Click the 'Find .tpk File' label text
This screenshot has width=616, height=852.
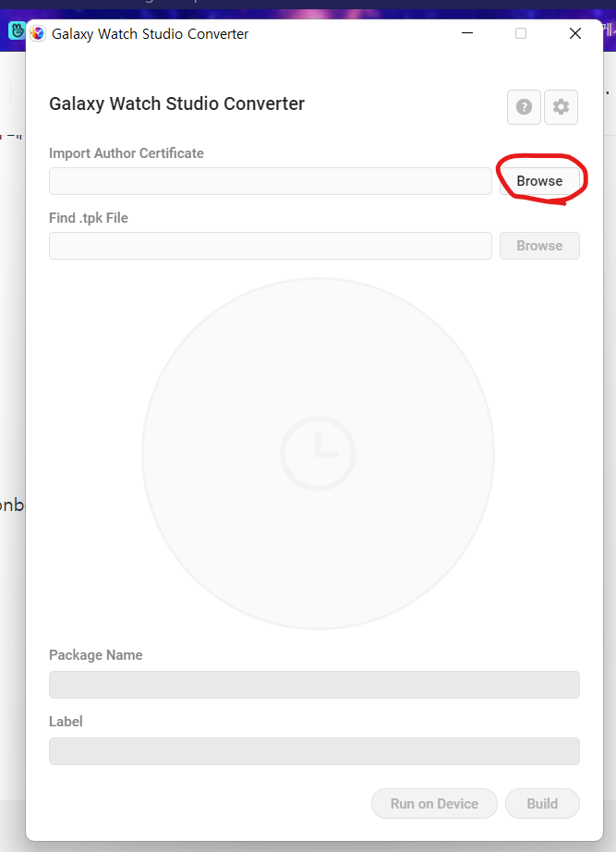click(89, 218)
